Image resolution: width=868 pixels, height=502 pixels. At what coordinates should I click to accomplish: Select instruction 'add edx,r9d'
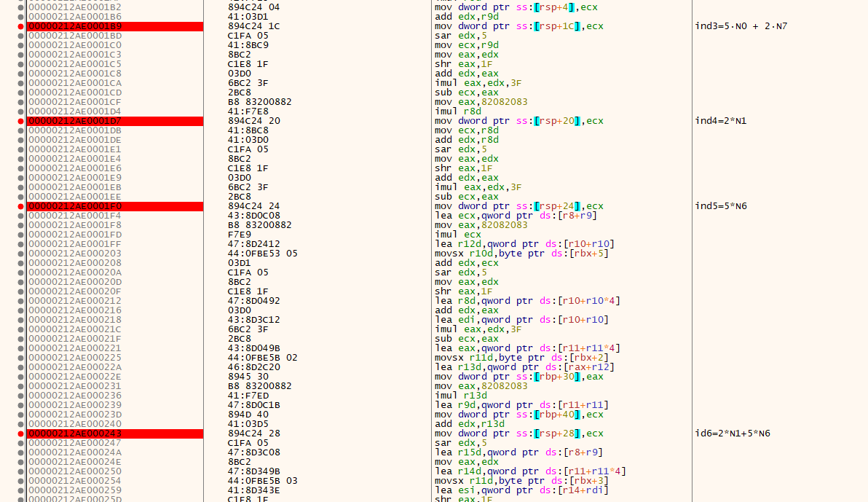[467, 17]
